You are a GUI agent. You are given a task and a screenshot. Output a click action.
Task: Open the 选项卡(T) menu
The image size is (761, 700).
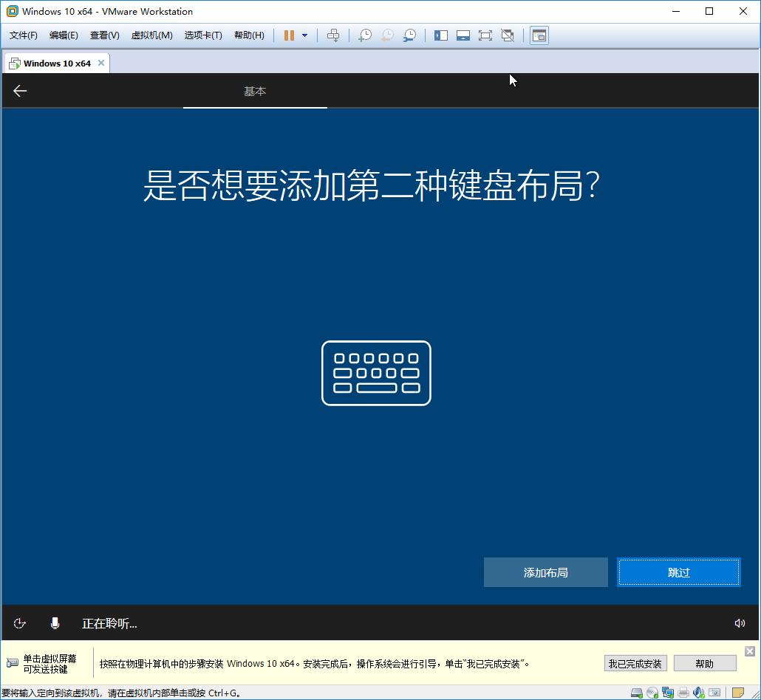pyautogui.click(x=203, y=35)
